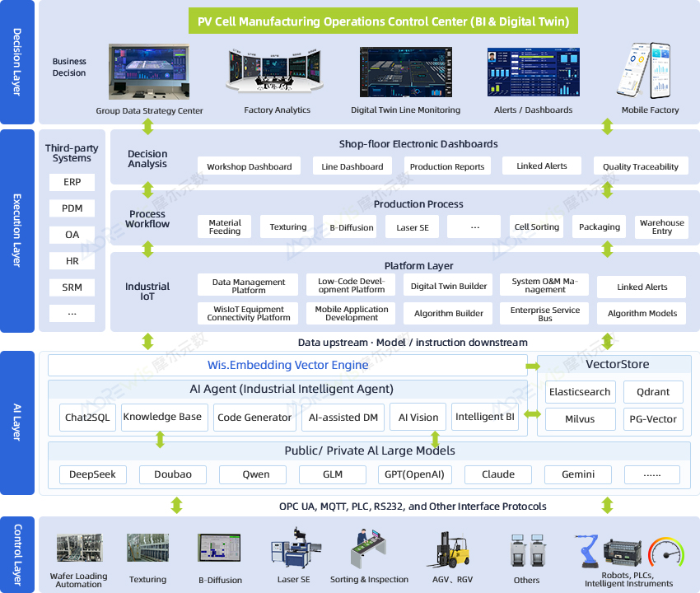The image size is (700, 593).
Task: Select the Enterprise Service Bus box
Action: coord(544,314)
